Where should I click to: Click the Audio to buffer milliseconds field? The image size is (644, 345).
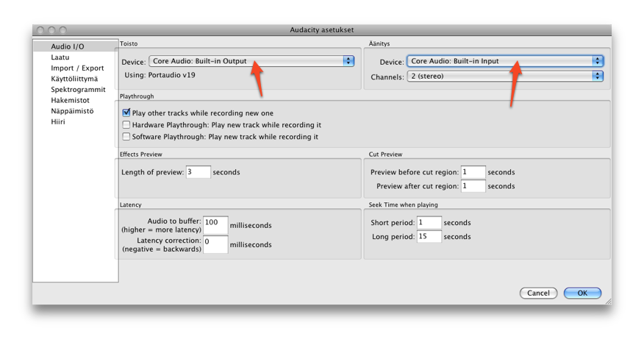[215, 225]
